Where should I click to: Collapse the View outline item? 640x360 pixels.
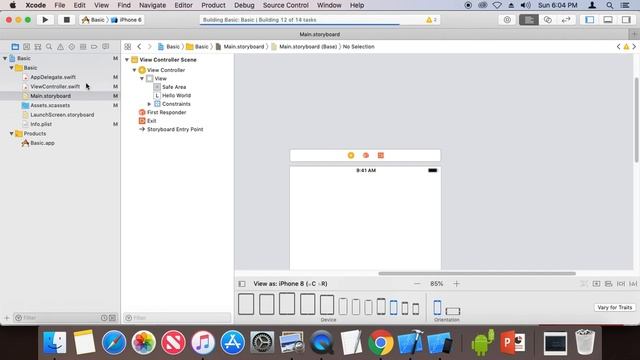point(142,78)
